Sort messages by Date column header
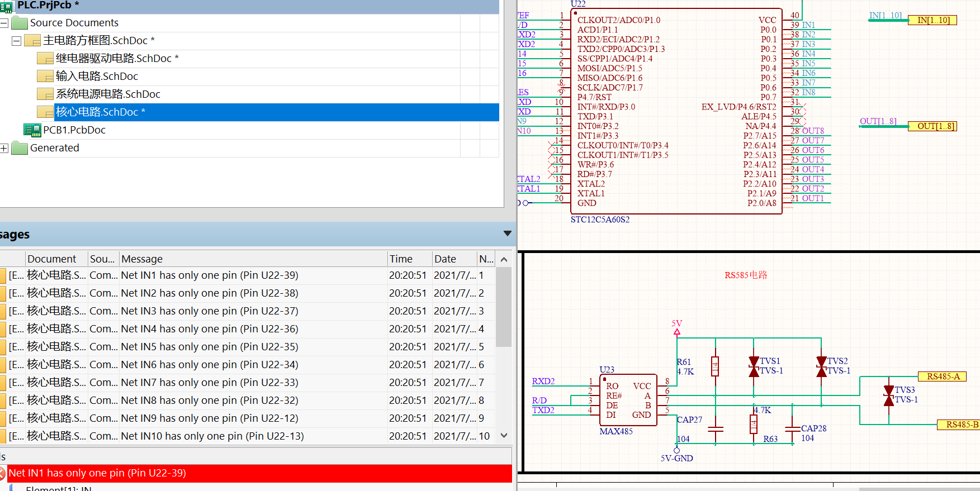The height and width of the screenshot is (491, 980). click(455, 259)
